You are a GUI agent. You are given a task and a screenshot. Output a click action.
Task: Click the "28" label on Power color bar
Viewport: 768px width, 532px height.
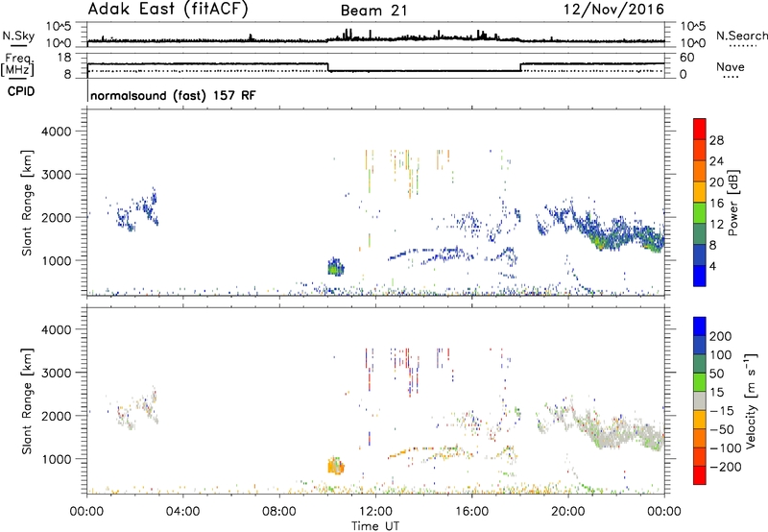pos(716,140)
